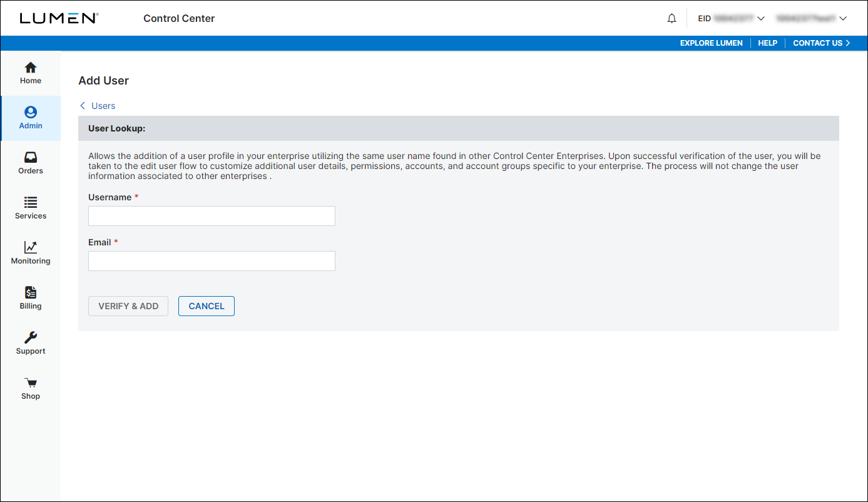
Task: Open the Billing section
Action: coord(30,299)
